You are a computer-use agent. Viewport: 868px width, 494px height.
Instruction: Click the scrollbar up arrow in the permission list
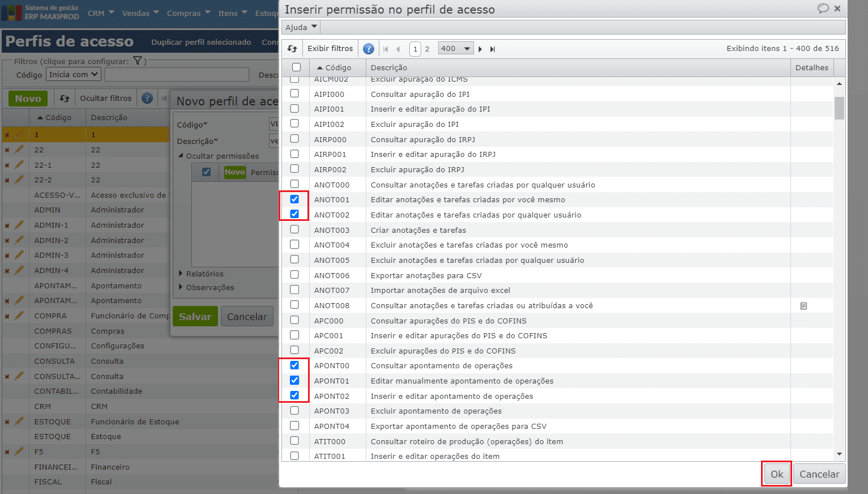(839, 84)
